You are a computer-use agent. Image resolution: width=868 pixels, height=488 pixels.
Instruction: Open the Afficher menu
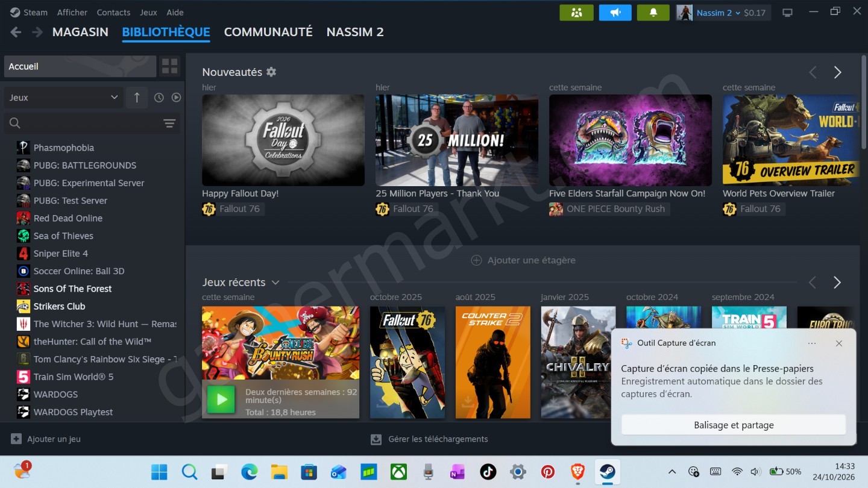(72, 12)
